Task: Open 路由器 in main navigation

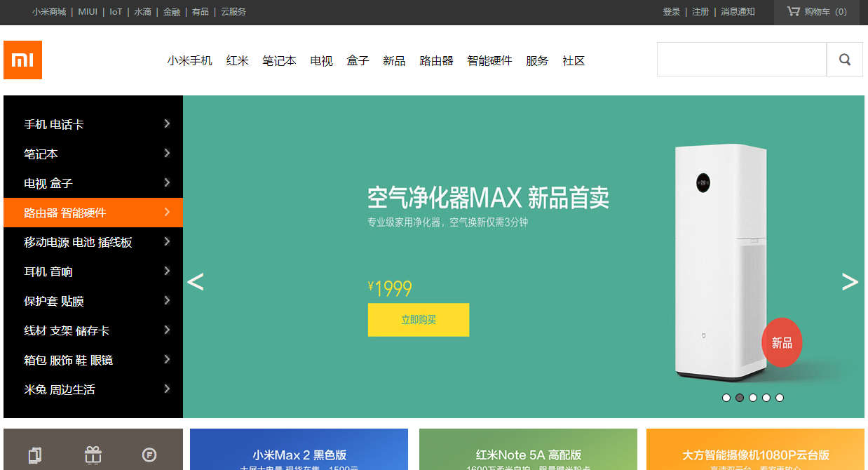Action: pos(436,61)
